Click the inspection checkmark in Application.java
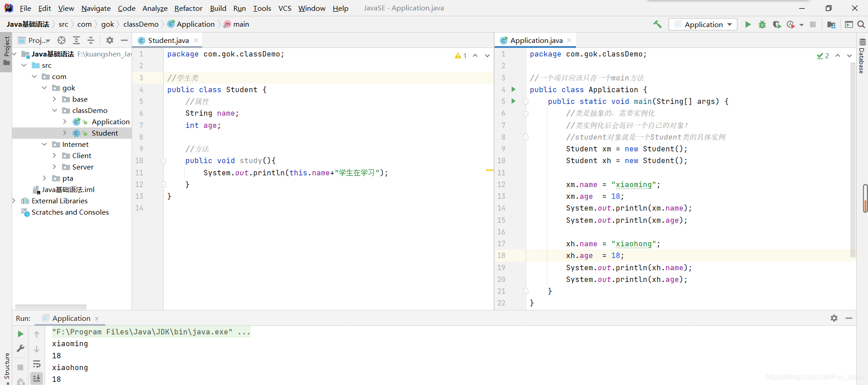The height and width of the screenshot is (385, 868). pyautogui.click(x=823, y=56)
